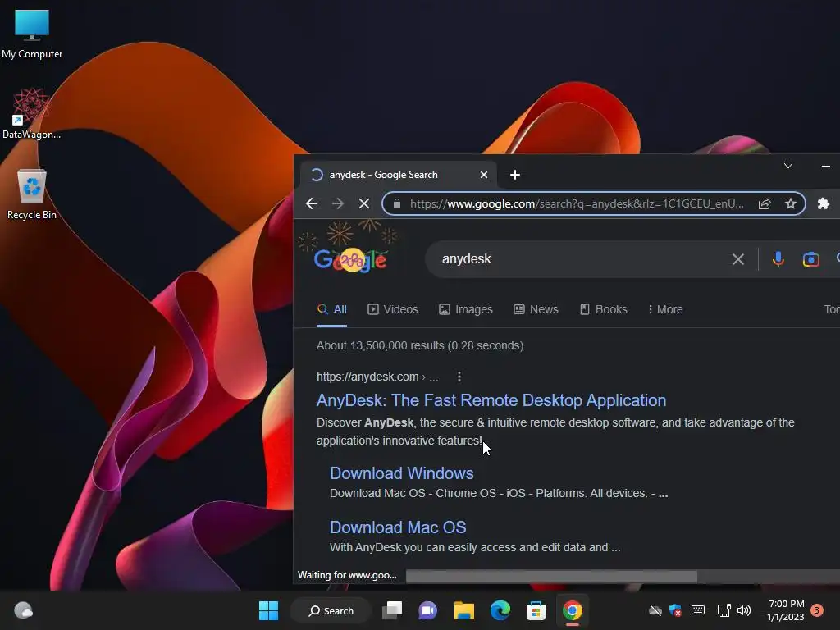Clear the anydesk search query
840x630 pixels.
click(737, 259)
